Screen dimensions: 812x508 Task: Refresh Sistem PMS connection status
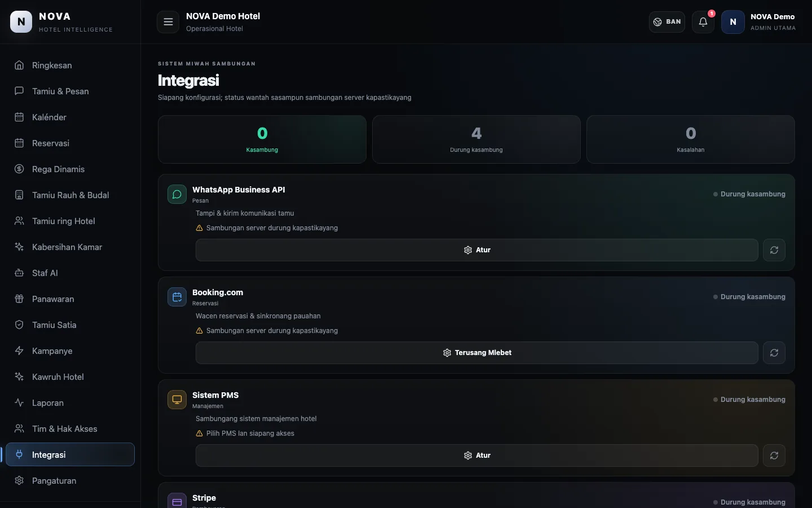pos(774,456)
